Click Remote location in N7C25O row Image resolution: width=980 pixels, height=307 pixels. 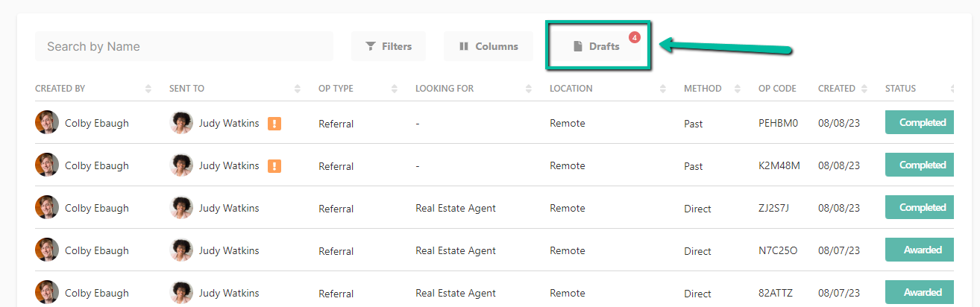[x=568, y=250]
